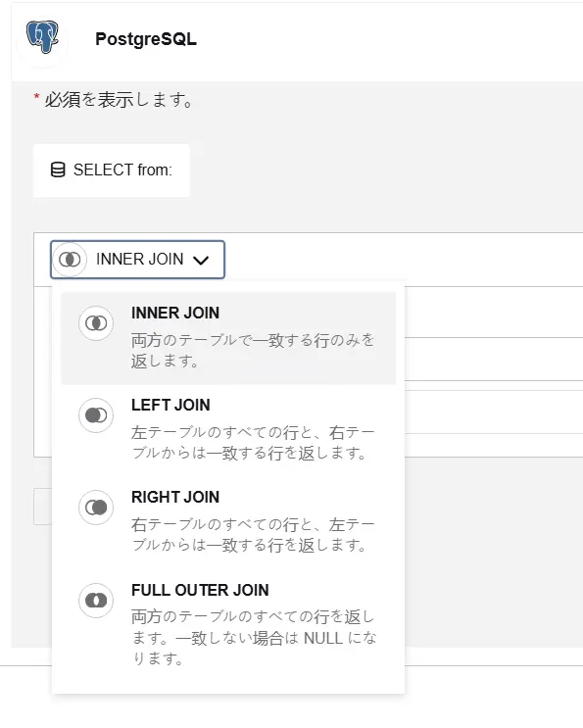Click description 両方のテーブルのすべての行を返します
583x728 pixels.
254,638
